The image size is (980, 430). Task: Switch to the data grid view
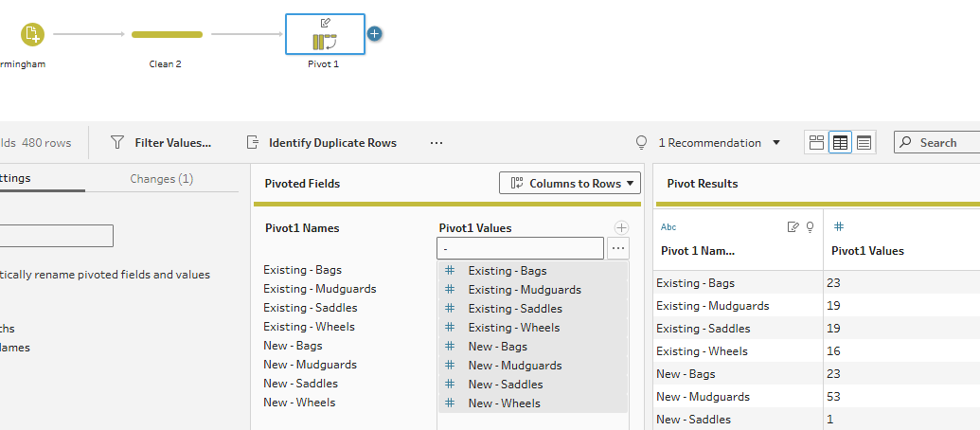[x=840, y=143]
